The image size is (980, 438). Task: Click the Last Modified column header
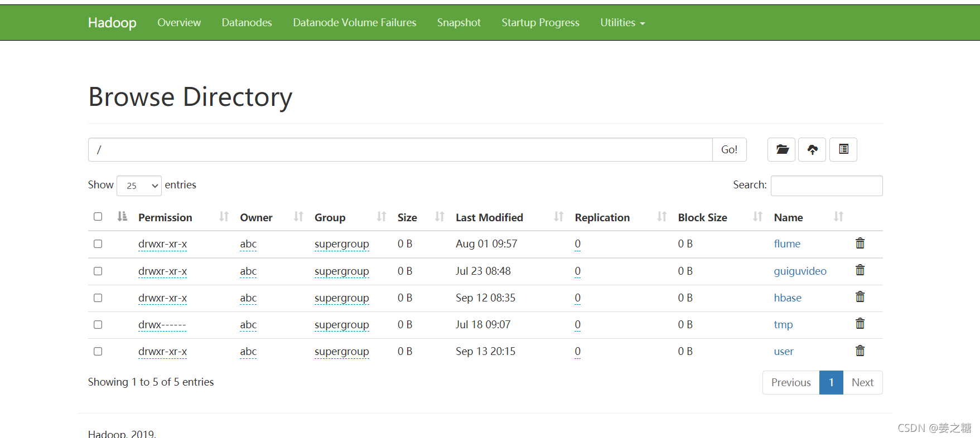point(489,217)
